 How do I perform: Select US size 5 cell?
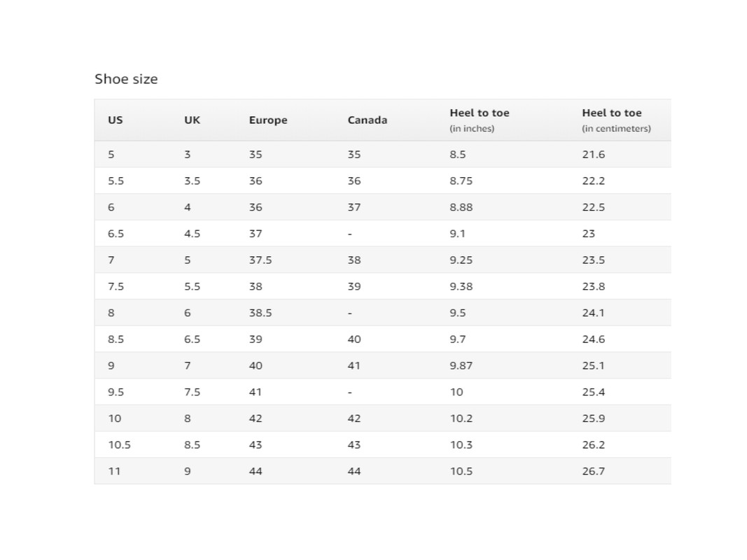(x=111, y=154)
